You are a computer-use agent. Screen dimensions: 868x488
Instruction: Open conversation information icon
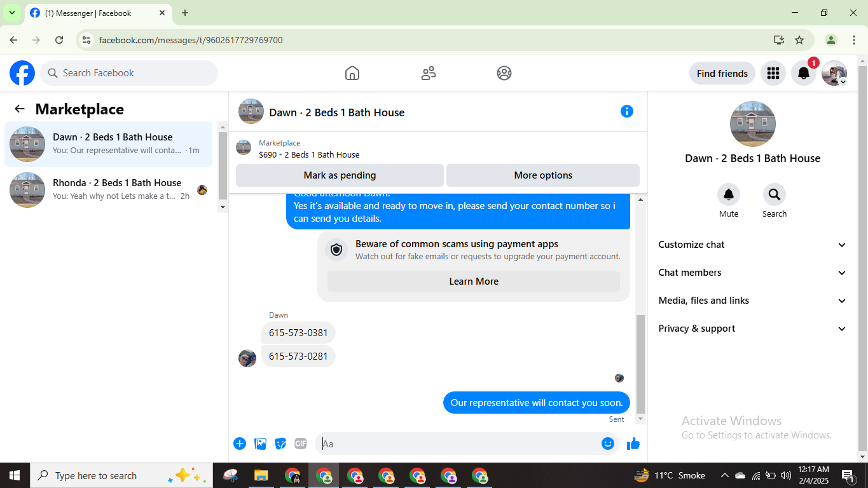click(627, 111)
